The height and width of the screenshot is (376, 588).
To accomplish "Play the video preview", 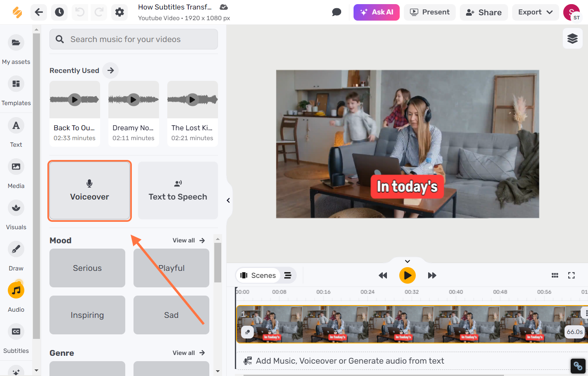I will pos(408,275).
